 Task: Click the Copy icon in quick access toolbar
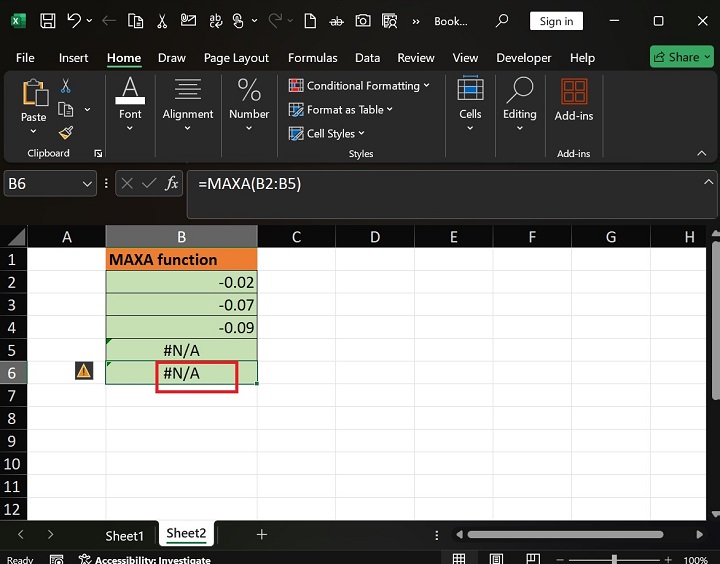[135, 21]
